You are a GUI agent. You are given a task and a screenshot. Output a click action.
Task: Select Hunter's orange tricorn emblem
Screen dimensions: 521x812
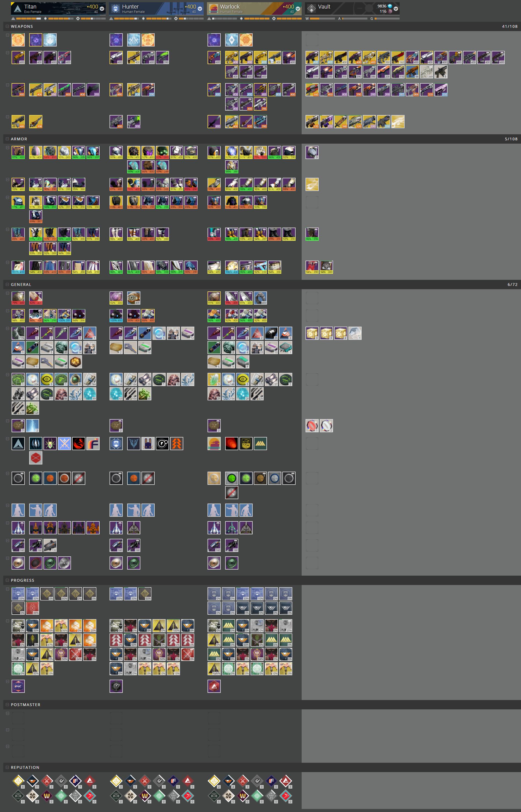coord(177,444)
